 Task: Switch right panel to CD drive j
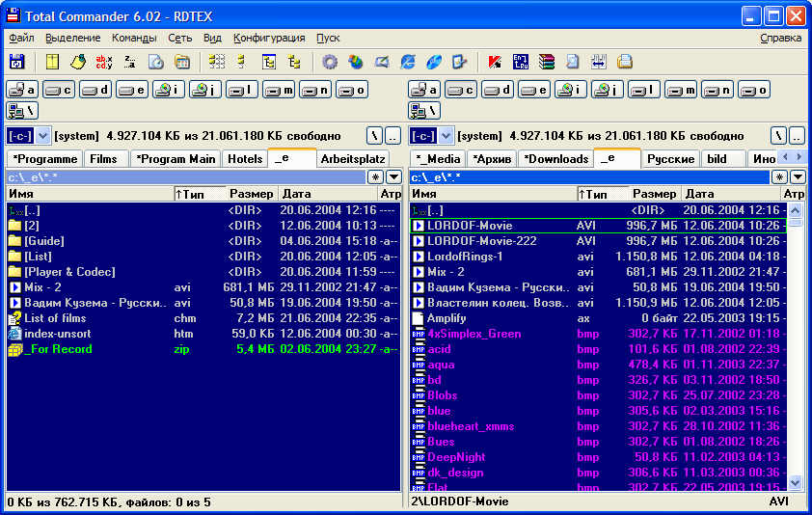(x=608, y=90)
